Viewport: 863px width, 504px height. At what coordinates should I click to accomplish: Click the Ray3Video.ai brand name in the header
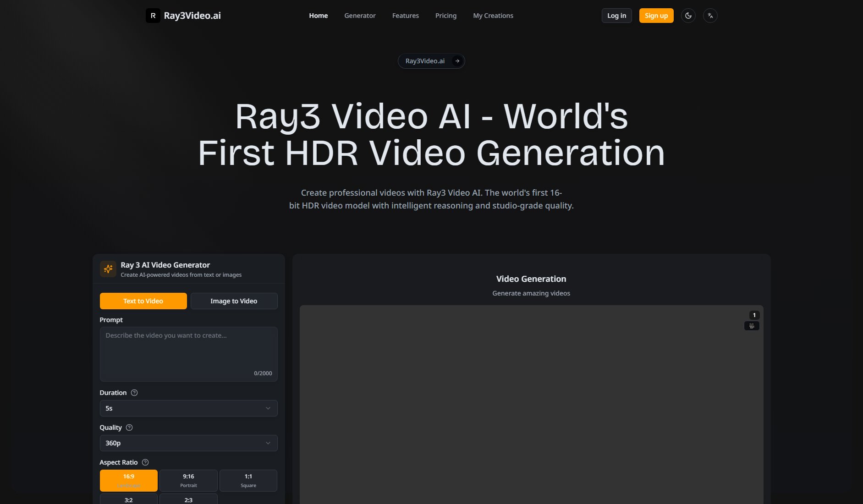point(192,16)
